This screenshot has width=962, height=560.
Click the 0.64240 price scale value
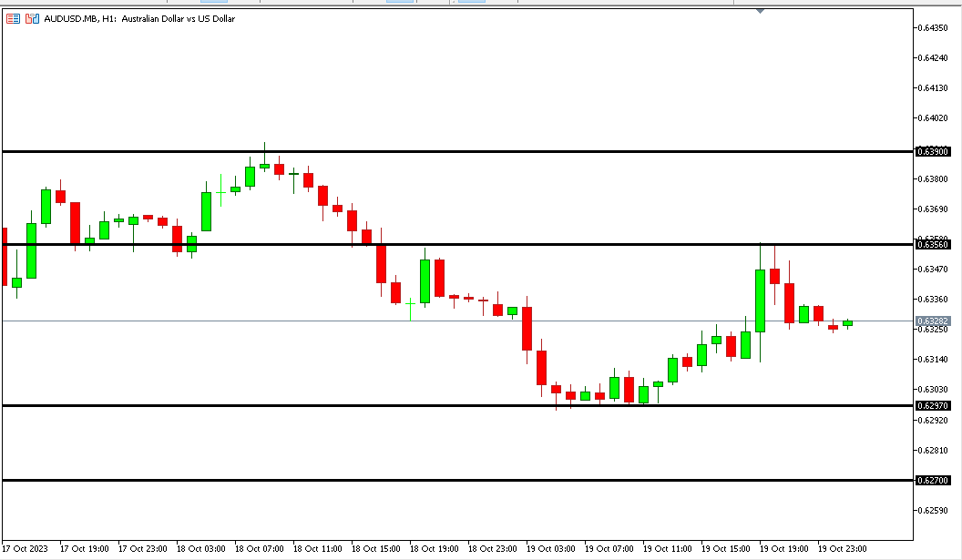click(x=933, y=57)
